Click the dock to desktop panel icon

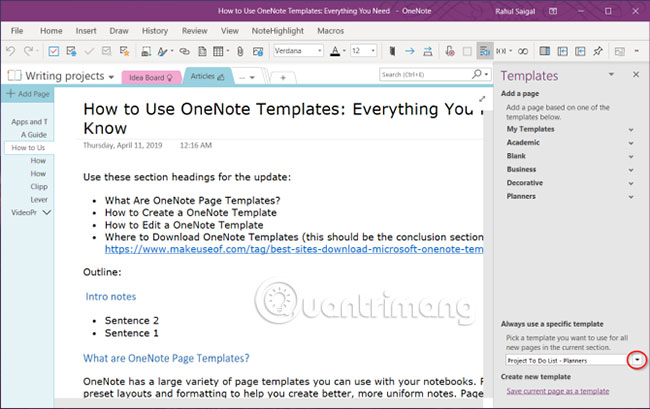click(x=544, y=51)
